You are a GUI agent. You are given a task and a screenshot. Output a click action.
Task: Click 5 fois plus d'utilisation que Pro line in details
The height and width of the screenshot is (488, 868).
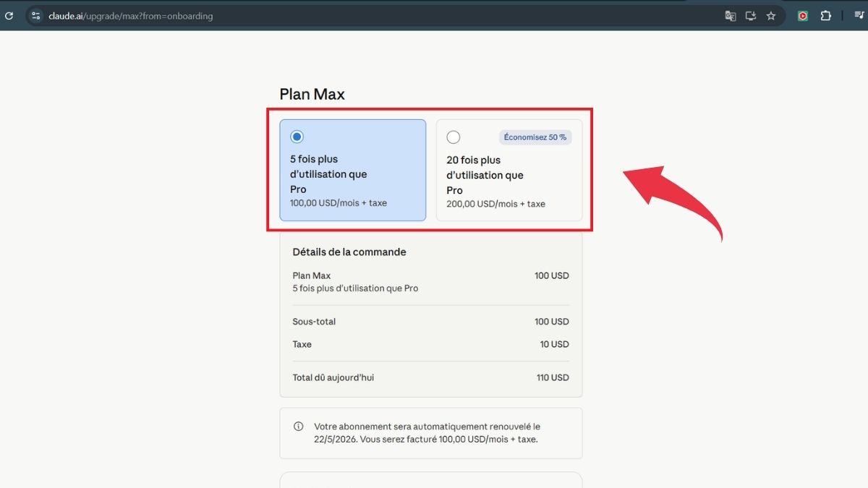(355, 288)
